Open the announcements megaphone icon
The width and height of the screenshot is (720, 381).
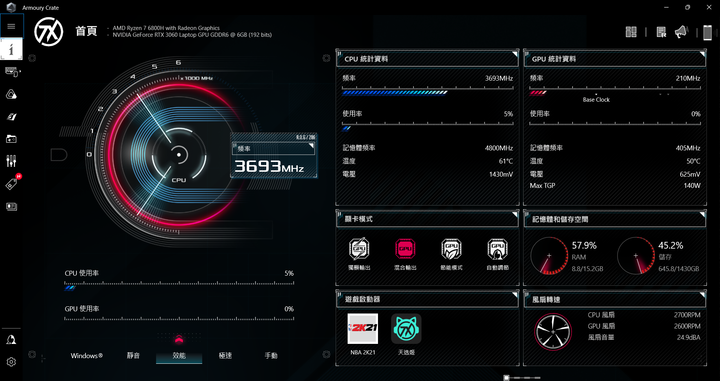[681, 32]
